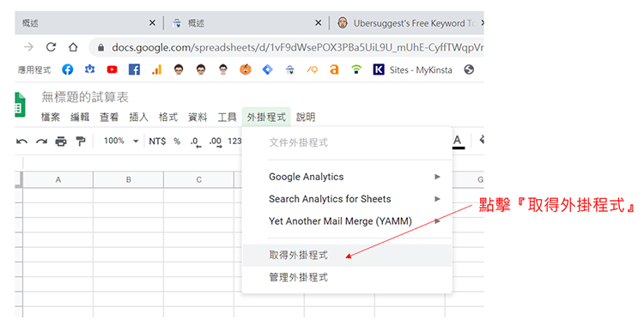Click the Google Sheets logo icon

[x=20, y=105]
